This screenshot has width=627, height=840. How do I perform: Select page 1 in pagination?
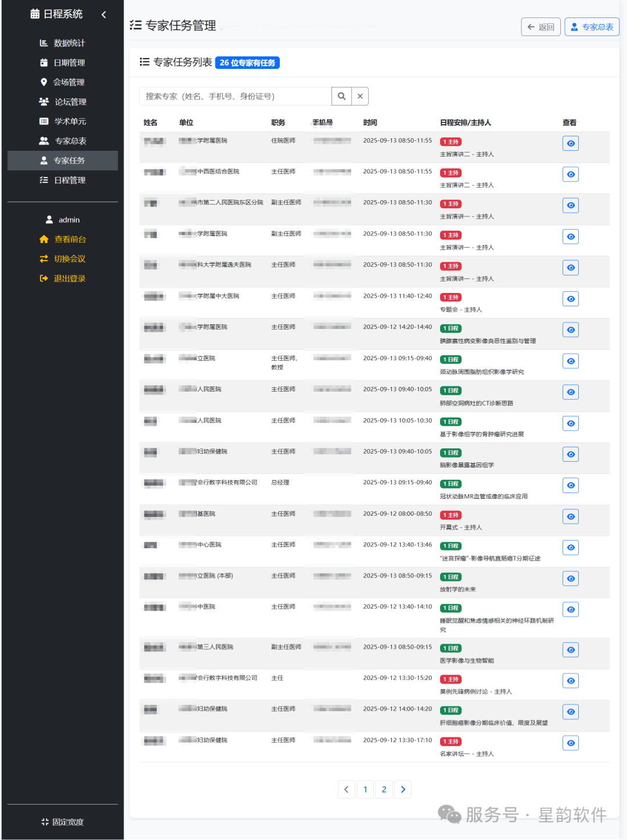tap(365, 790)
